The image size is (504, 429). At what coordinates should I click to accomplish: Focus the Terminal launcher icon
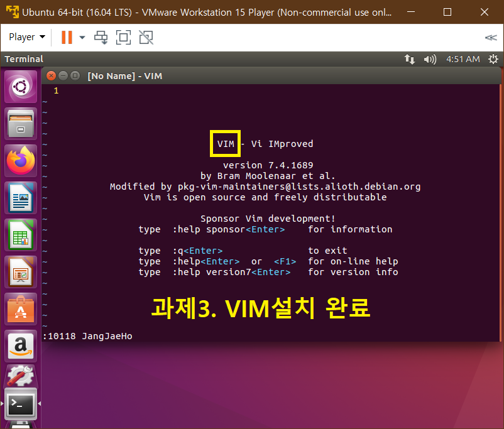21,404
